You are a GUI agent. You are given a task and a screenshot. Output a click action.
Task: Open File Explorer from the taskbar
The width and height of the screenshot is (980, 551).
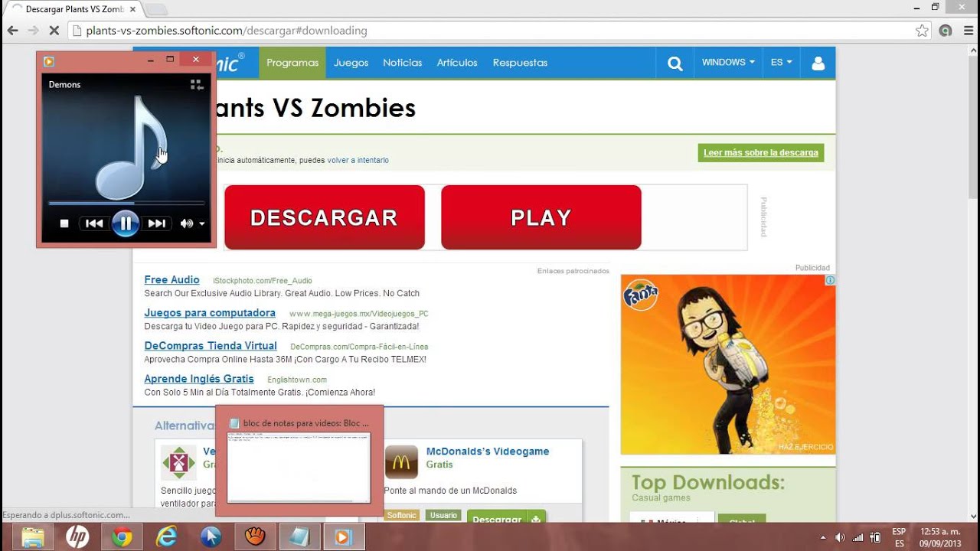(x=33, y=537)
